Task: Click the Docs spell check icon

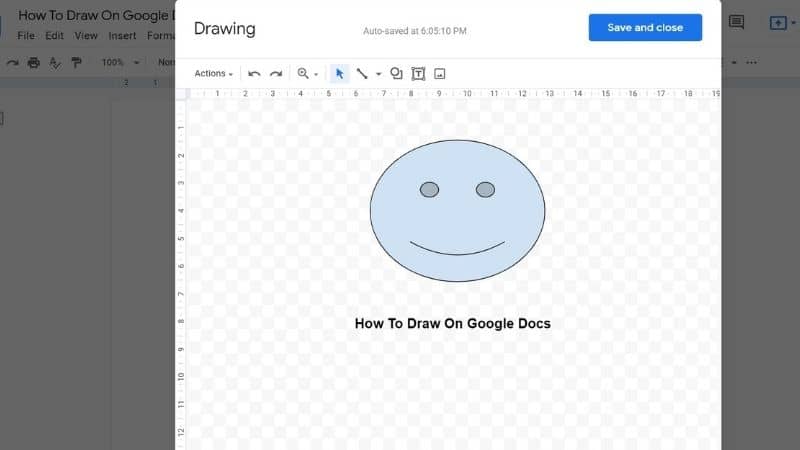Action: [x=55, y=63]
